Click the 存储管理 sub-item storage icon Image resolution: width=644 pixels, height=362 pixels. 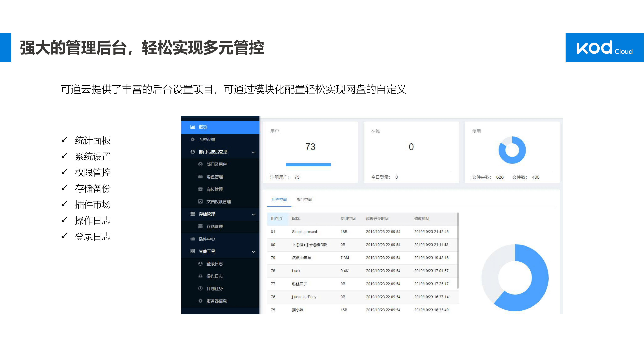point(200,226)
